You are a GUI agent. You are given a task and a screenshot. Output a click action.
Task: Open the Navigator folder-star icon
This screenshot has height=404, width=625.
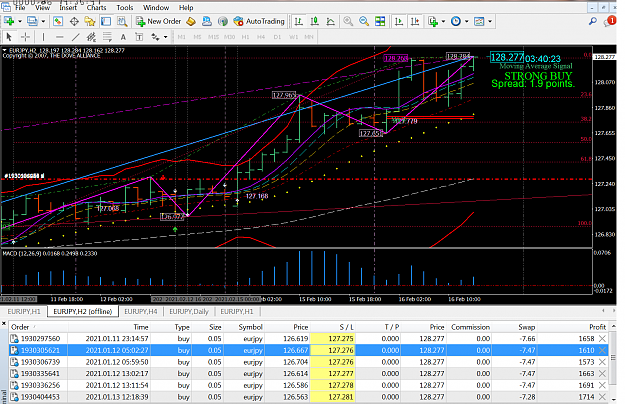point(90,21)
